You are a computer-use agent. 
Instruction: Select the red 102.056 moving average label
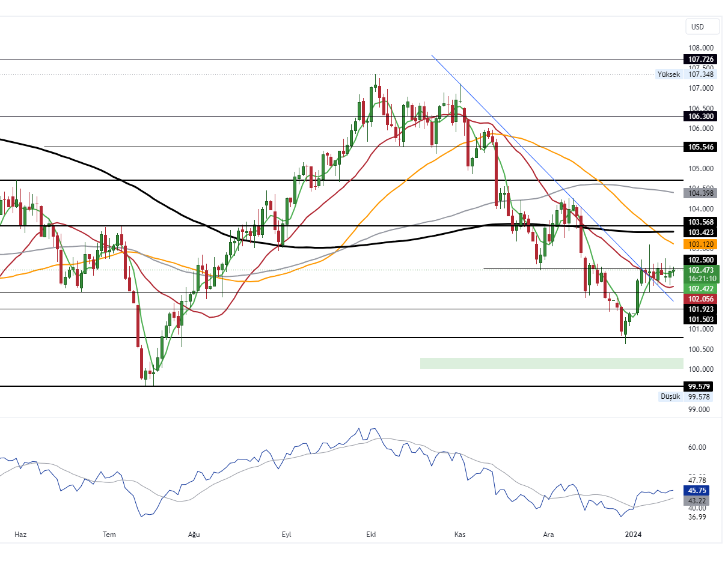[700, 299]
